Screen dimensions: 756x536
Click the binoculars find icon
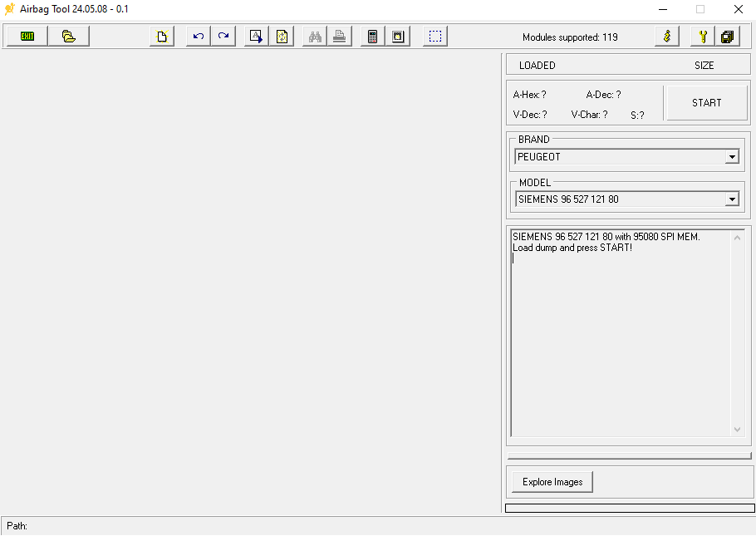(315, 37)
